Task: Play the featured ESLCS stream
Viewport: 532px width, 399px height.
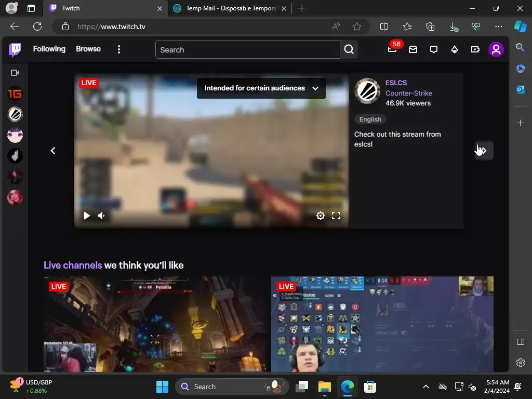Action: pos(87,216)
